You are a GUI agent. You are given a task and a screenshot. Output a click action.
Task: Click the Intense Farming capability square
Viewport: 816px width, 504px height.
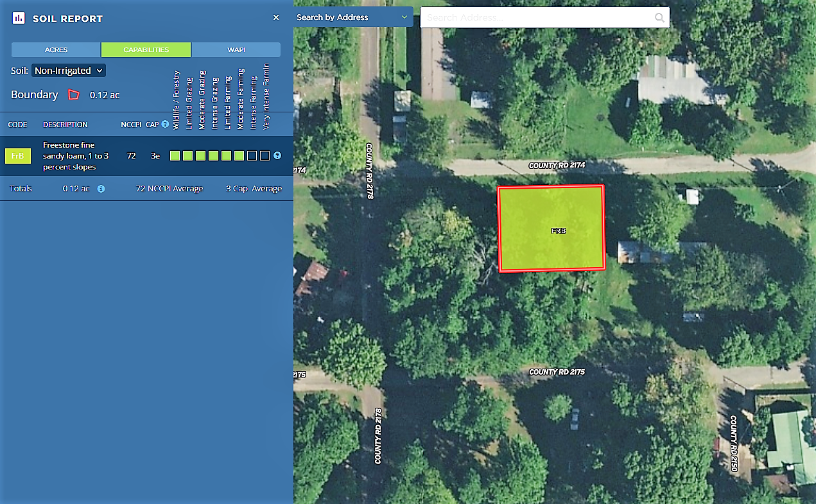252,156
